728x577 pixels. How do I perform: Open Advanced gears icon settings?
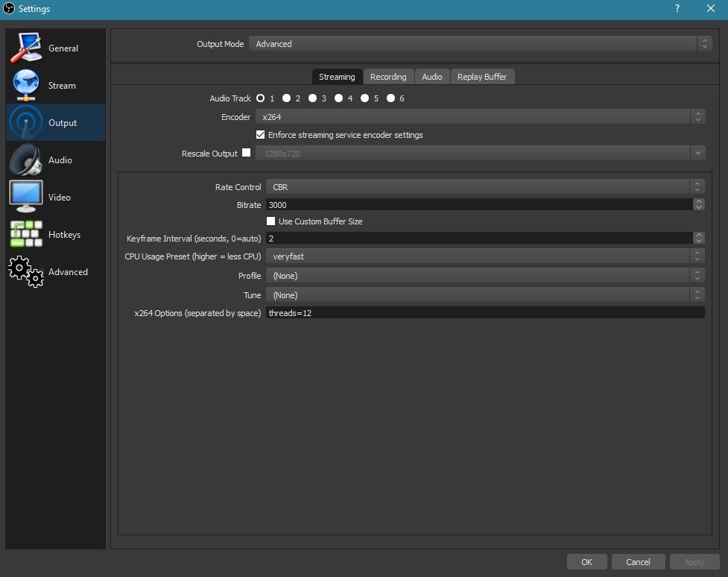(26, 271)
